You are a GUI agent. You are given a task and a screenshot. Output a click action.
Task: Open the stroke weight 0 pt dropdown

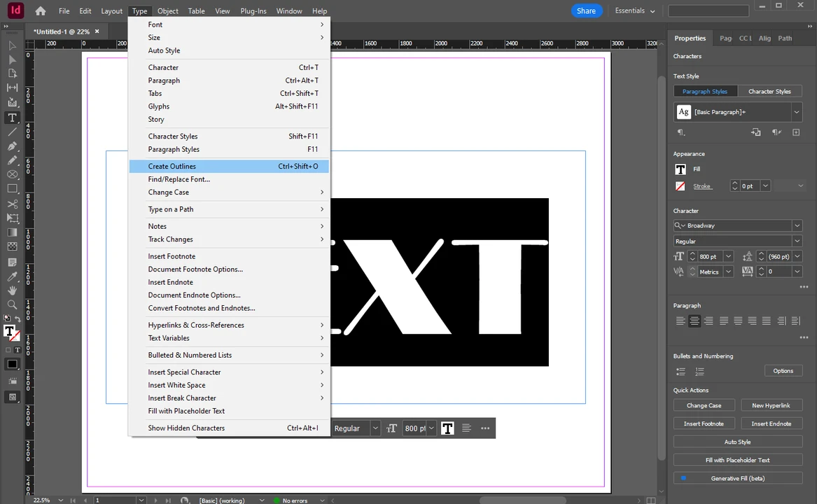(765, 186)
